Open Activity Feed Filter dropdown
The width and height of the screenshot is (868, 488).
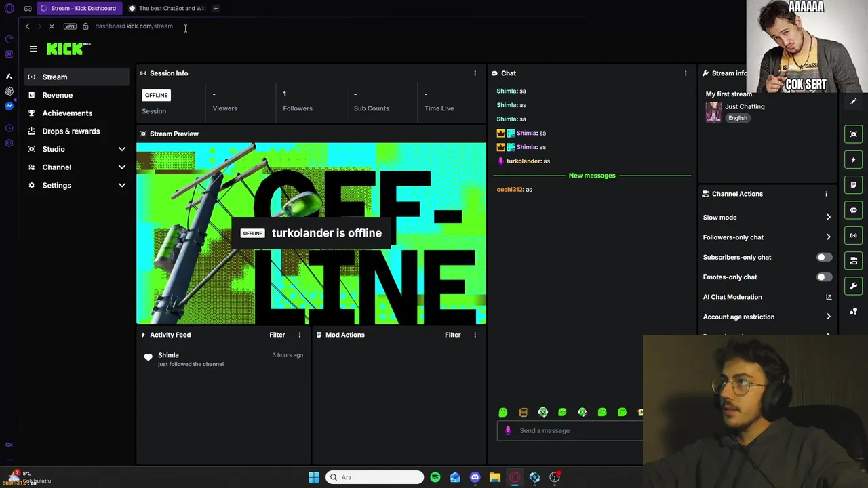click(277, 335)
